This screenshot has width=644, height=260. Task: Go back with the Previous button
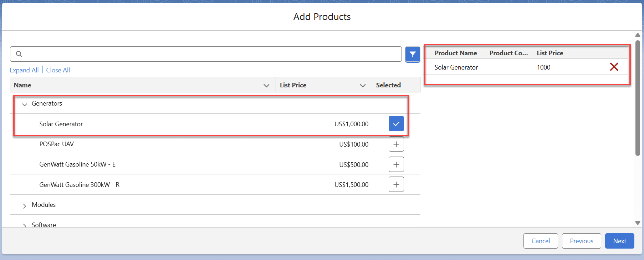click(581, 241)
